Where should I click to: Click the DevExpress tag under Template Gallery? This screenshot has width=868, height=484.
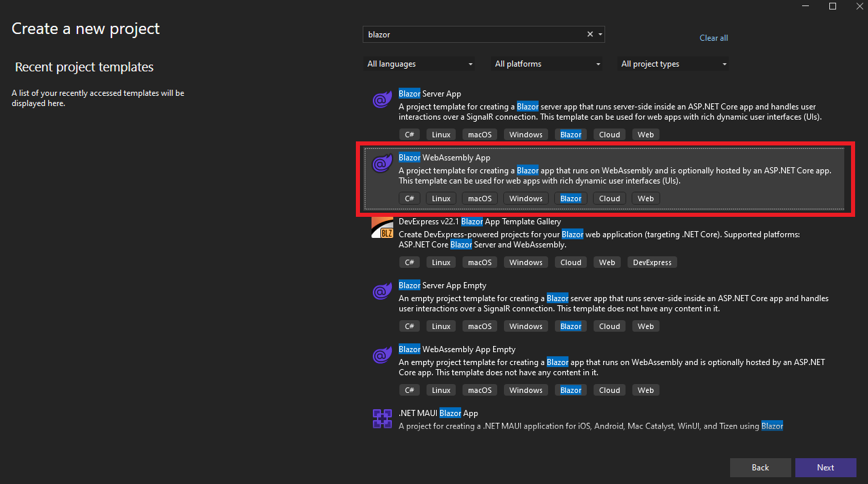tap(651, 262)
